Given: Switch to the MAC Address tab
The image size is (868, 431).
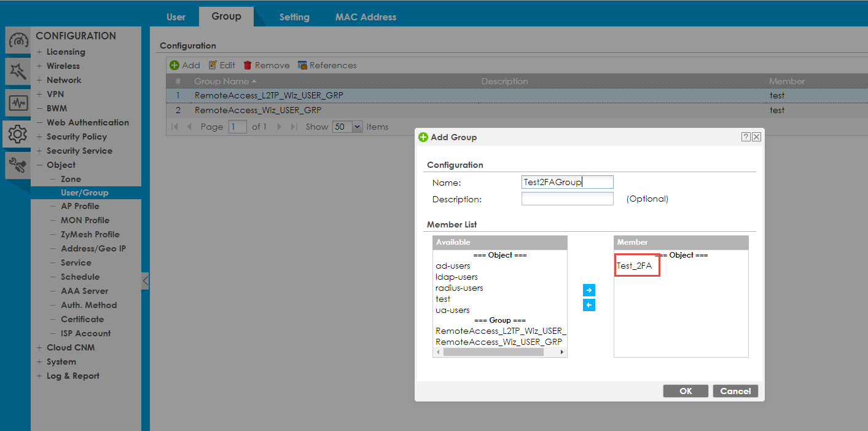Looking at the screenshot, I should (x=366, y=17).
